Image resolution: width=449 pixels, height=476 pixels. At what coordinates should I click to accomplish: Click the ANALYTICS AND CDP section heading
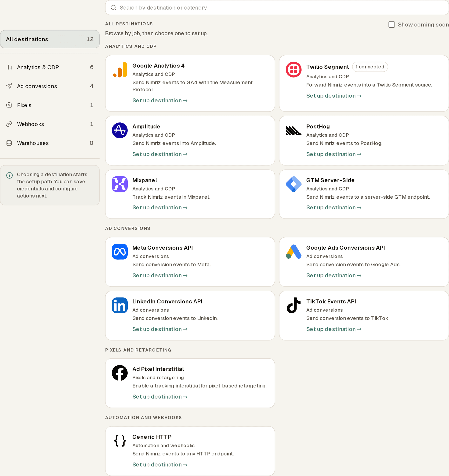point(131,46)
